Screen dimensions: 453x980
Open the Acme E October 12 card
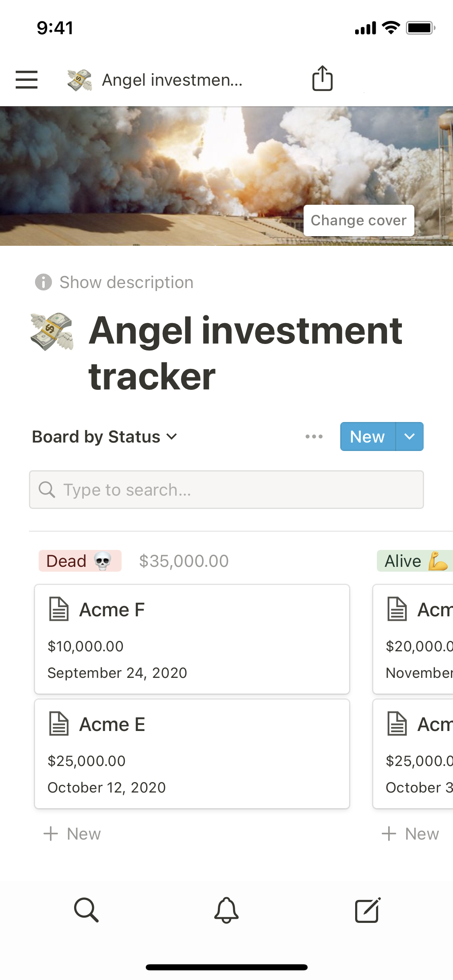tap(192, 764)
